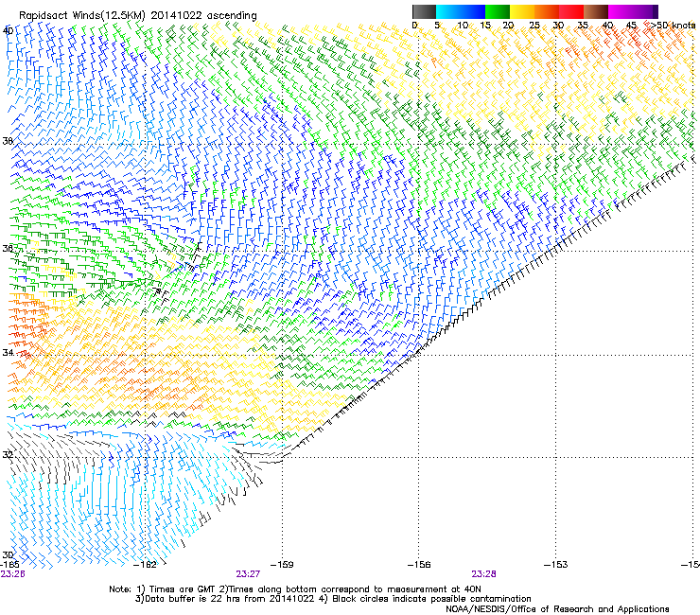Click the '>50 knots' legend label
Viewport: 700px width, 615px height.
pos(674,25)
